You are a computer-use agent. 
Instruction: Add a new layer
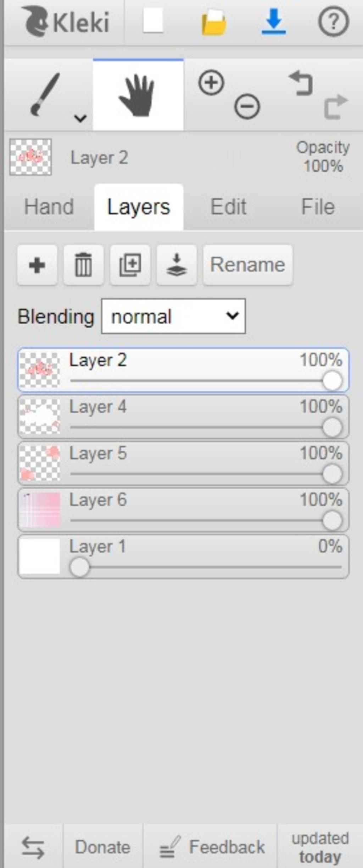click(x=37, y=265)
